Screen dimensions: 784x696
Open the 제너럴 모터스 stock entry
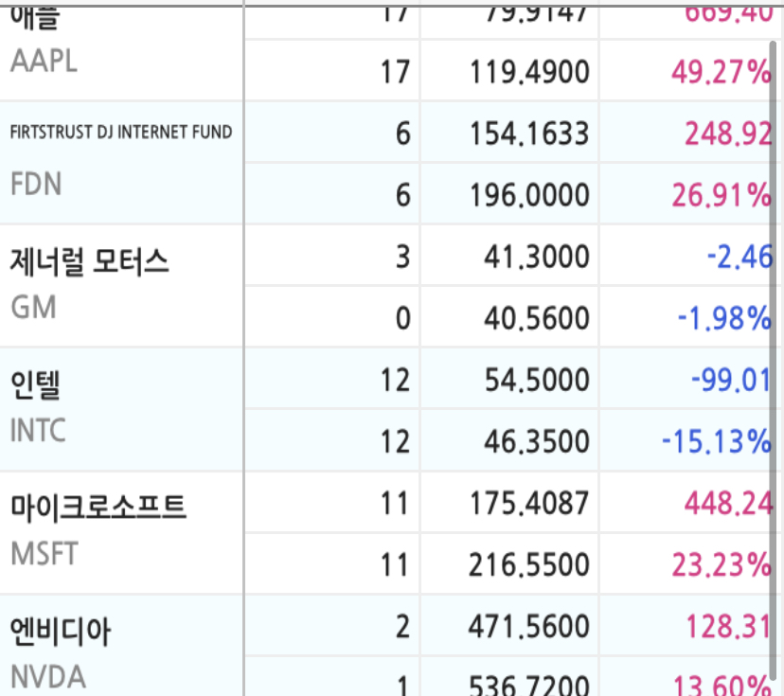coord(90,260)
